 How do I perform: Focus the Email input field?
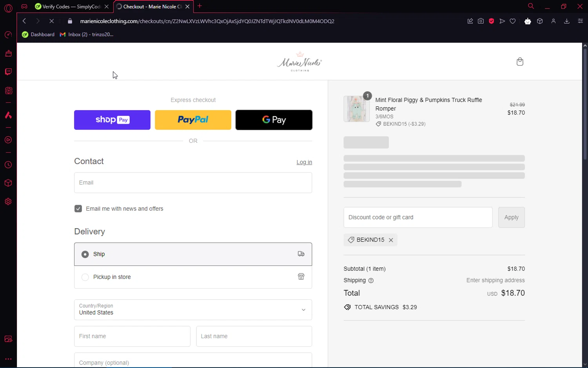(193, 183)
